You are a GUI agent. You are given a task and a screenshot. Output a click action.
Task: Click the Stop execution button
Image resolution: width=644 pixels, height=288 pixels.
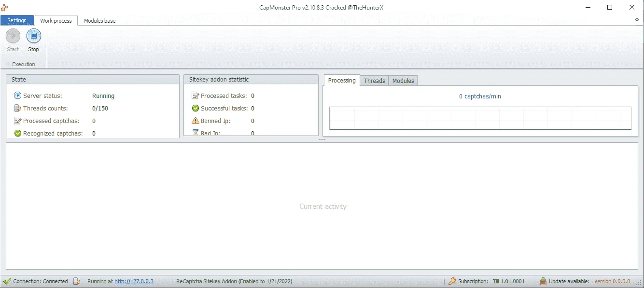pyautogui.click(x=33, y=41)
